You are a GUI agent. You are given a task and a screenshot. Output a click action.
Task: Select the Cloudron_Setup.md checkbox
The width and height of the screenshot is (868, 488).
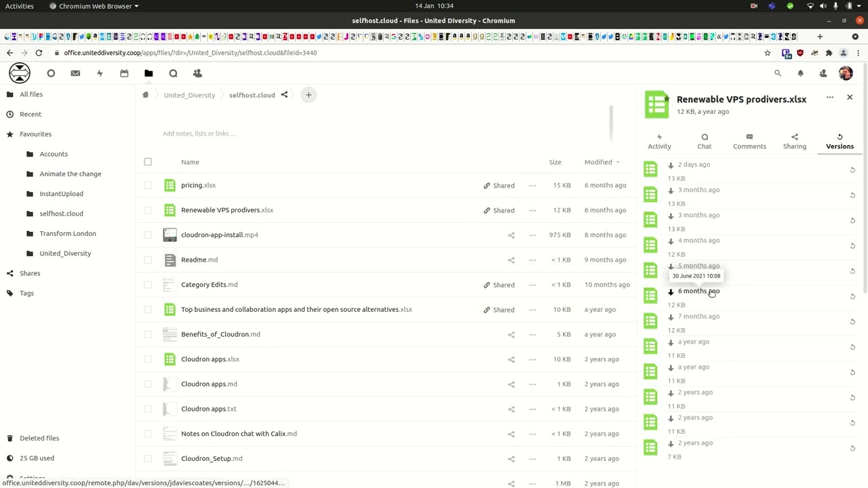[148, 459]
